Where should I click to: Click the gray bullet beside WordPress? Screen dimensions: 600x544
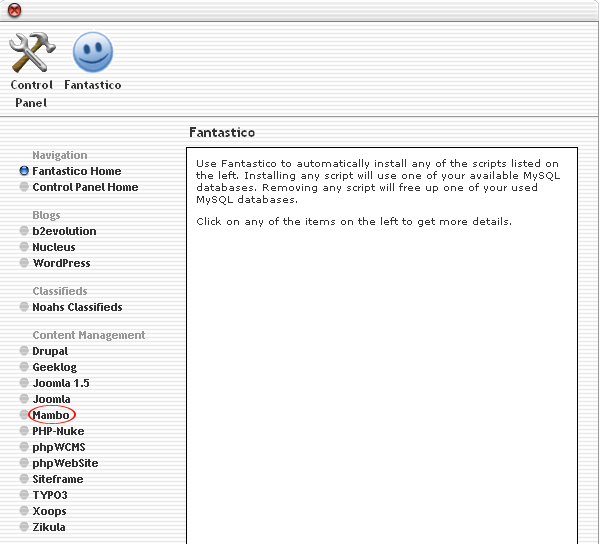(x=24, y=263)
